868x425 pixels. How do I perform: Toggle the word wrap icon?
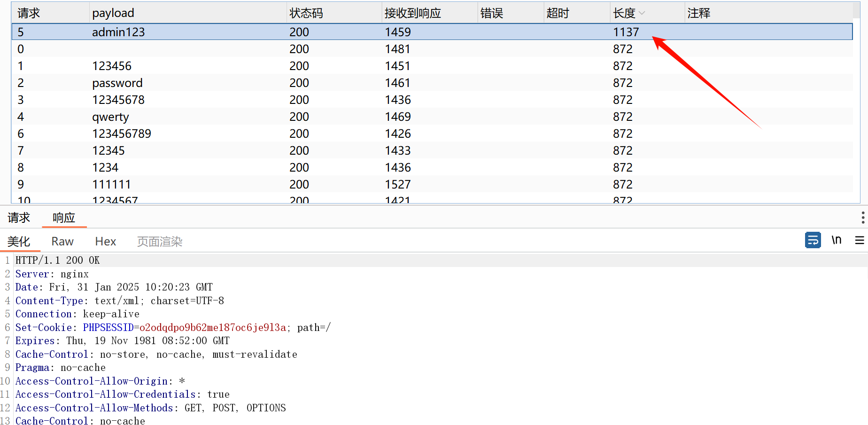coord(813,240)
